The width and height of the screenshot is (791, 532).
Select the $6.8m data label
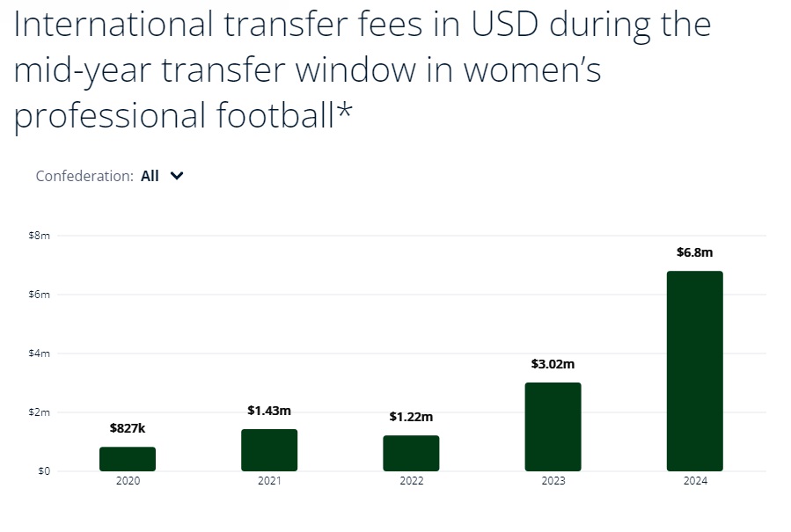coord(694,252)
